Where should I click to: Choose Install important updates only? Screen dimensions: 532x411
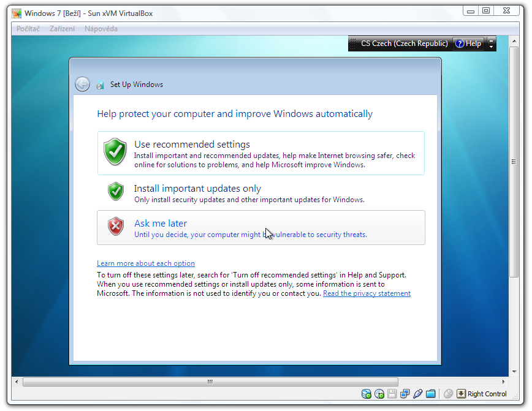click(x=261, y=193)
